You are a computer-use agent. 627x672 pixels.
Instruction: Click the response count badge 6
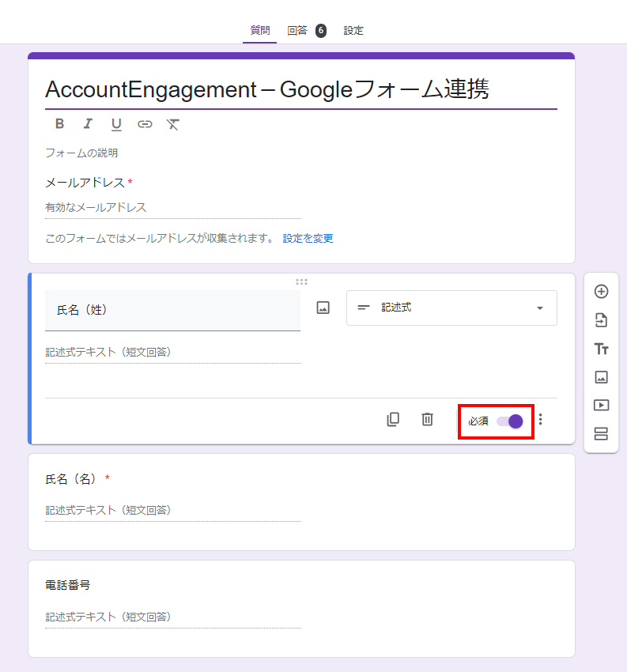pyautogui.click(x=320, y=30)
